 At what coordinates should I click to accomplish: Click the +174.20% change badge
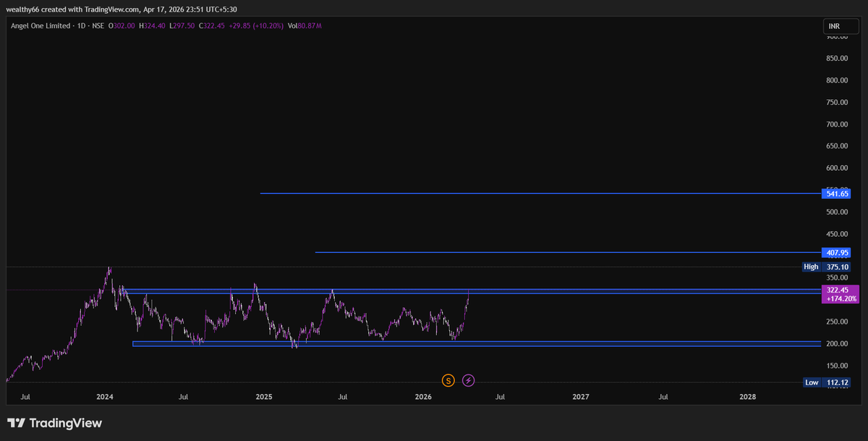click(x=841, y=298)
